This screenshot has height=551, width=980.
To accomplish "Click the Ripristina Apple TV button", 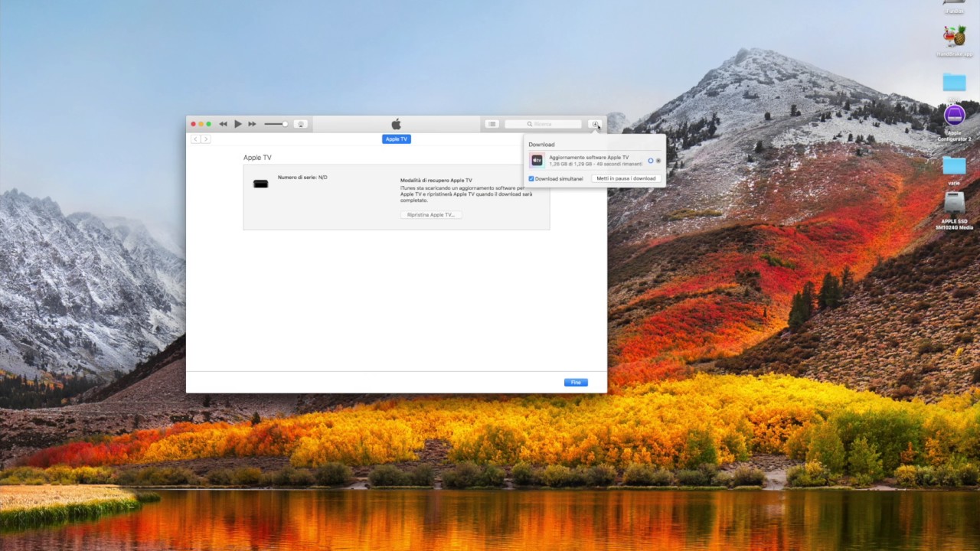I will pos(431,215).
